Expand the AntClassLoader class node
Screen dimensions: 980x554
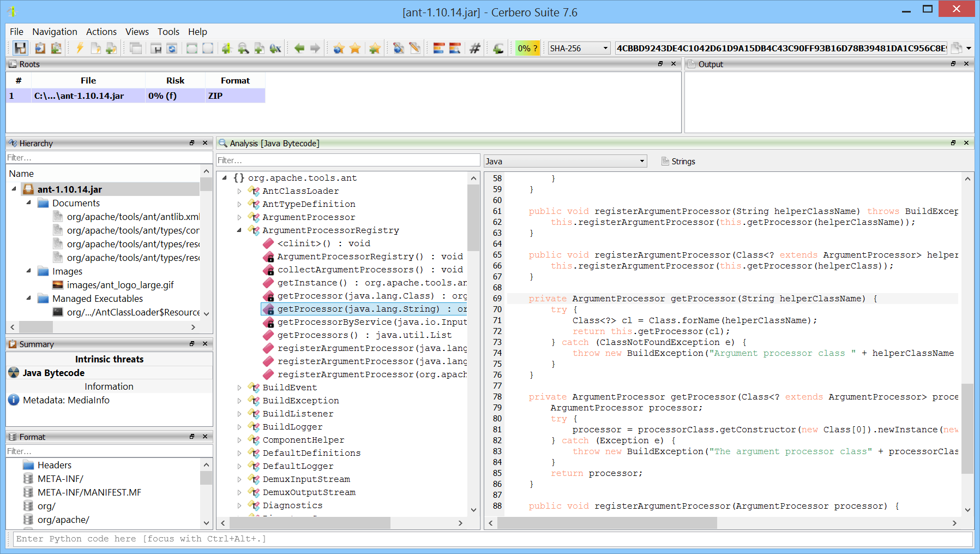[239, 191]
